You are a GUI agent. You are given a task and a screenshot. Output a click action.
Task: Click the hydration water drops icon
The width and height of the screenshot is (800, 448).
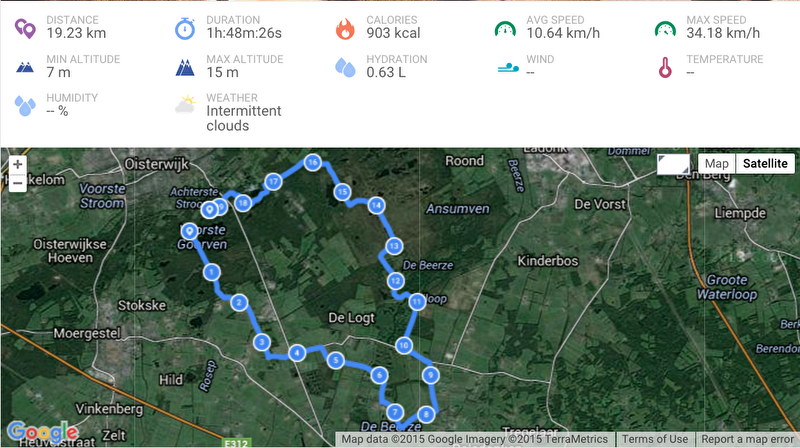[x=345, y=67]
